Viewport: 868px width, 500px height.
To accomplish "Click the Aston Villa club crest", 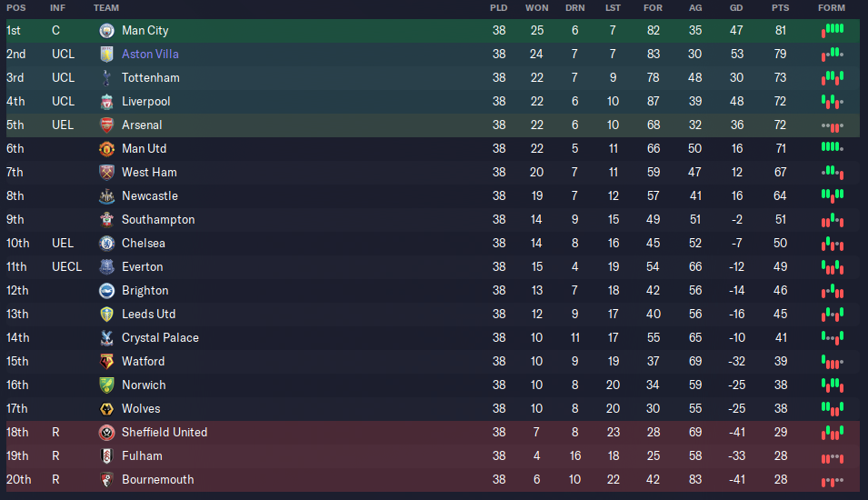I will (106, 55).
